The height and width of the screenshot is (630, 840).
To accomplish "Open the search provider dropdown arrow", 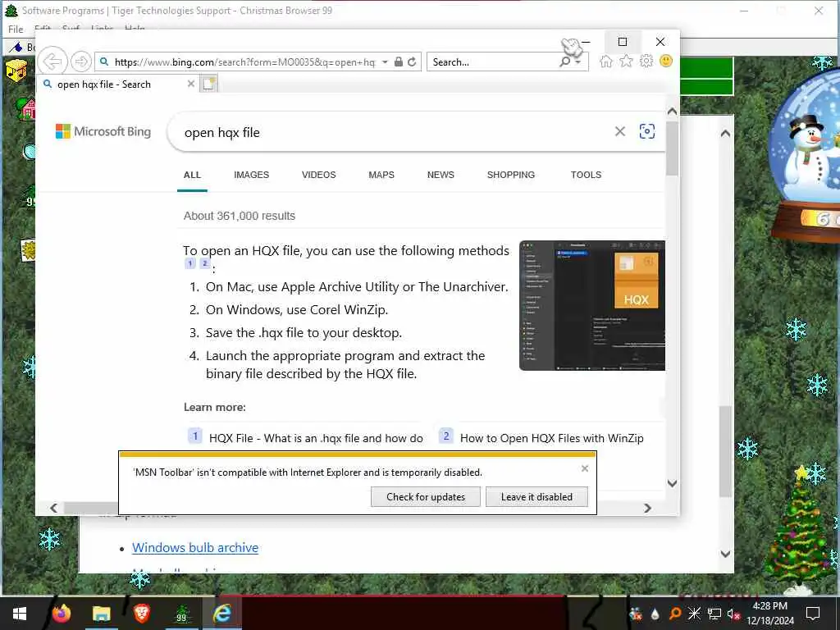I will (578, 62).
